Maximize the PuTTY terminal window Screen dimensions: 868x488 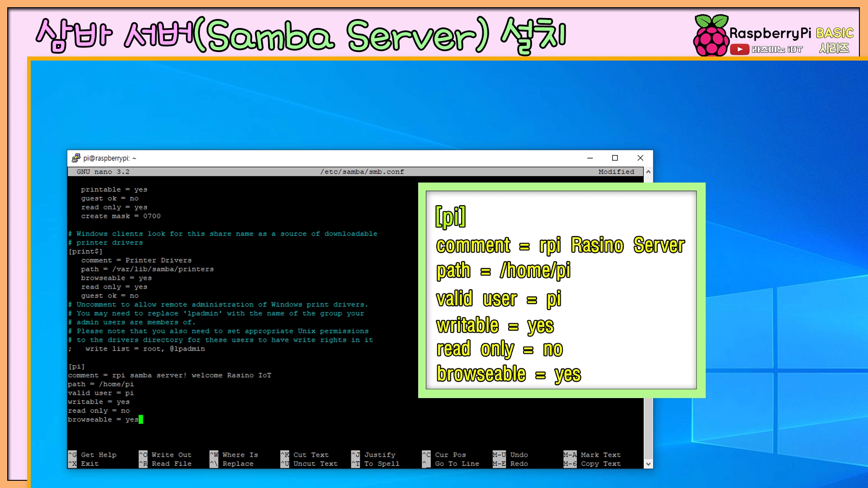click(x=615, y=158)
